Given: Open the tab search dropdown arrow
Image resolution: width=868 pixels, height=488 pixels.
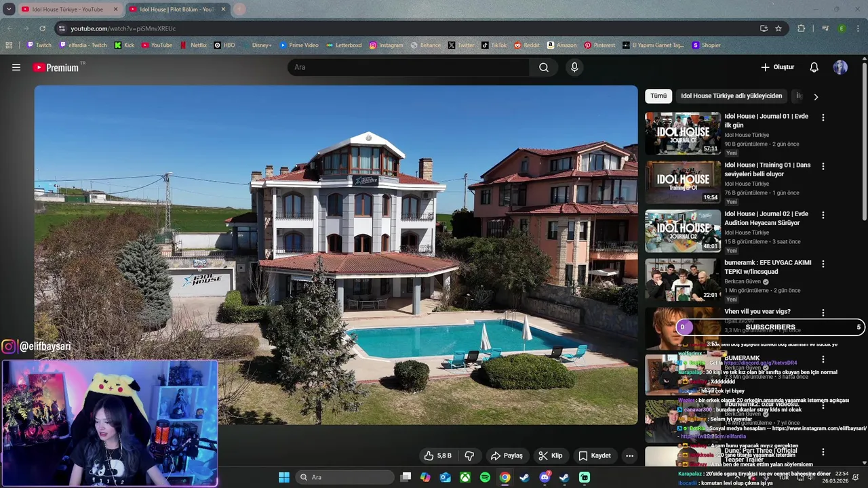Looking at the screenshot, I should (9, 9).
